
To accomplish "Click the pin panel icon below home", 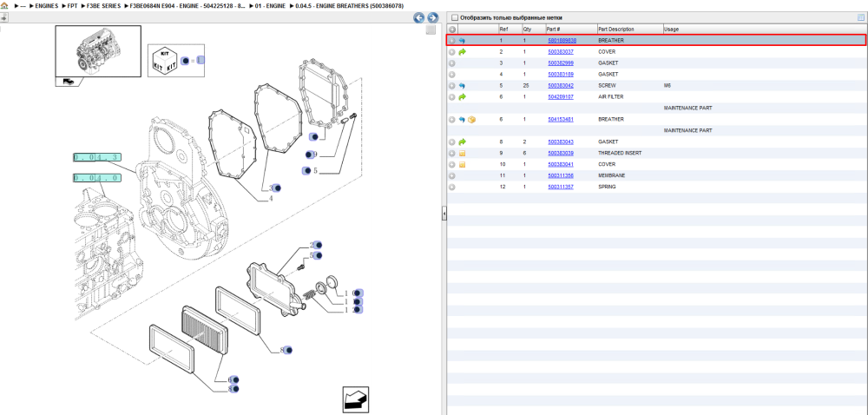I will (3, 17).
